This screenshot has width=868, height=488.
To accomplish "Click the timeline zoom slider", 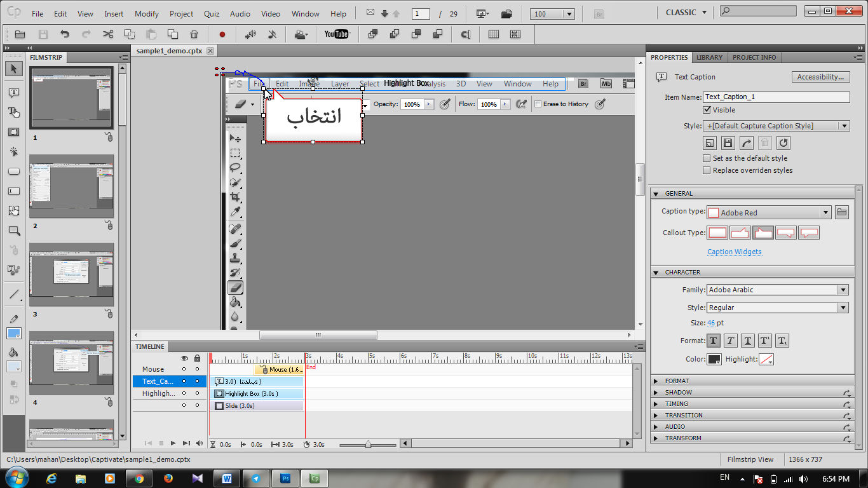I will [368, 445].
